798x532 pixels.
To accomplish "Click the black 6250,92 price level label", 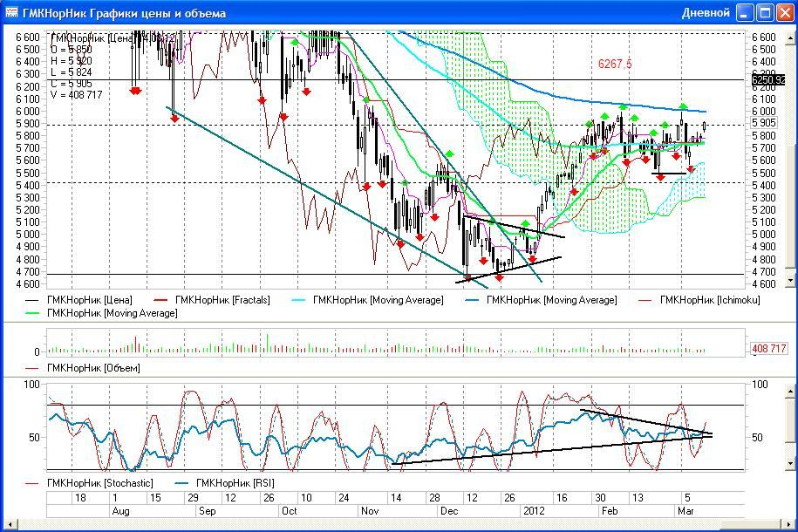I will 768,79.
